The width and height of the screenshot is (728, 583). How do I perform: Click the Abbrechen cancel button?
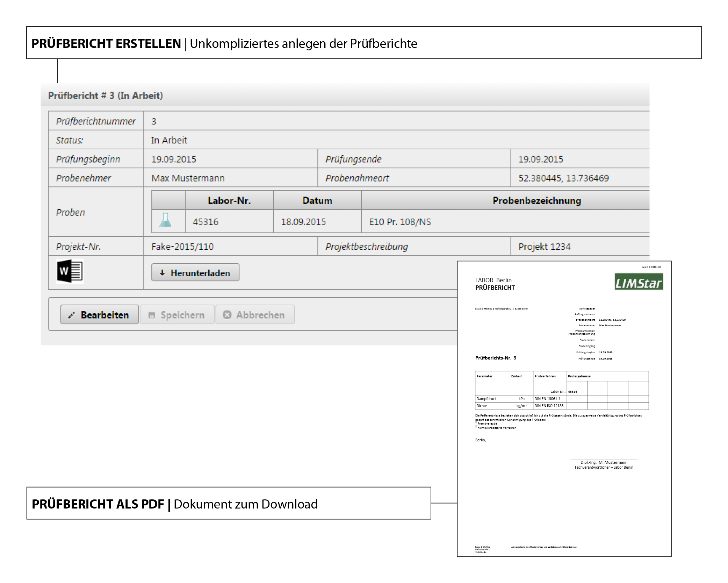[x=255, y=315]
